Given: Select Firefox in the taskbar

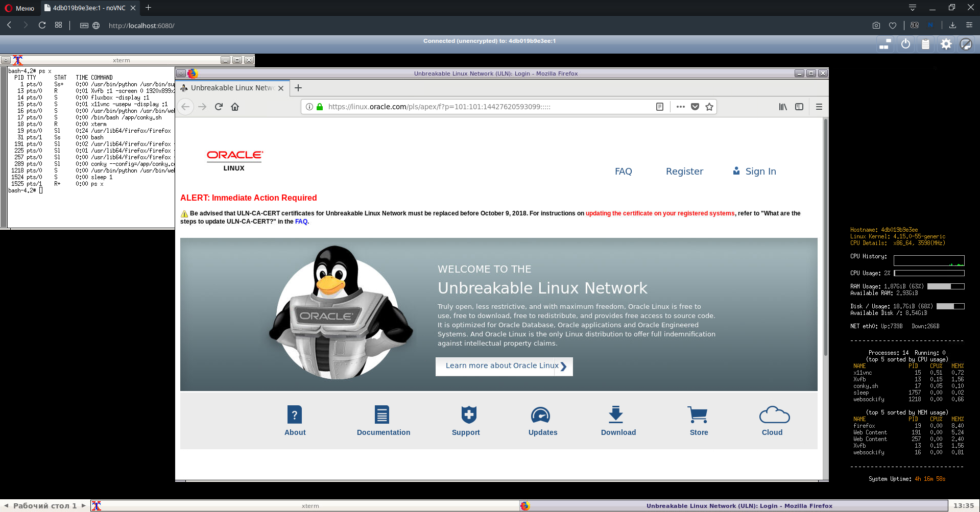Looking at the screenshot, I should pos(734,506).
